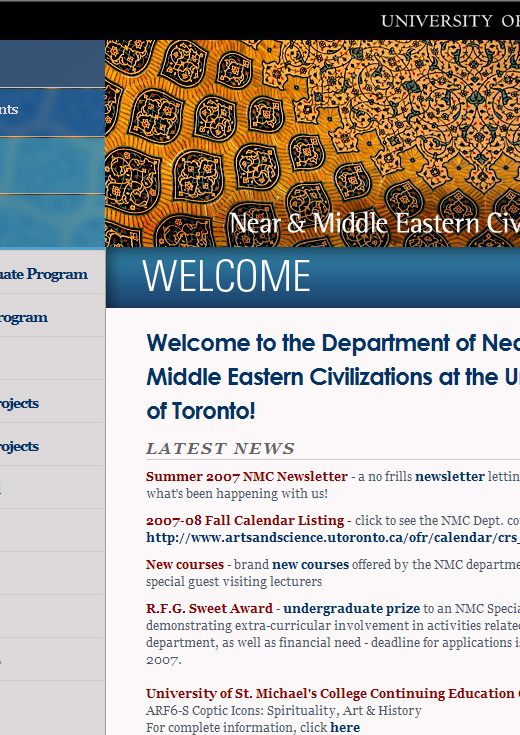
Task: Follow the artsandscience.utoronto.ca calendar URL
Action: tap(333, 537)
